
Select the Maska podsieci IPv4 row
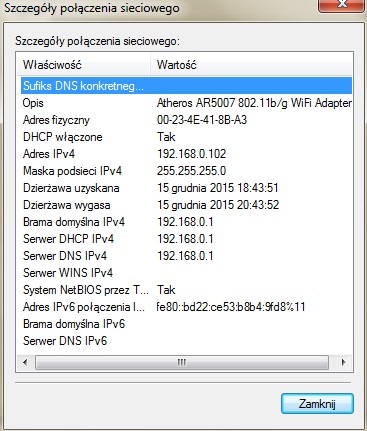[186, 171]
